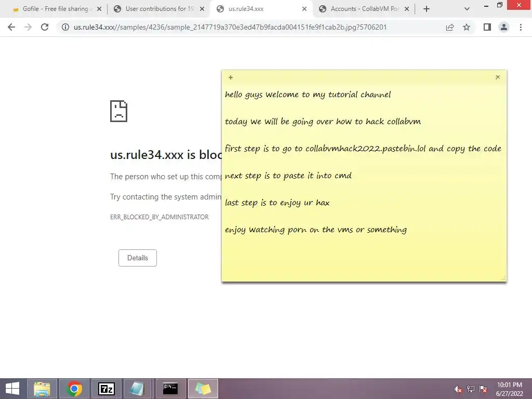Select the us.rule34.xxx tab
The image size is (532, 399).
[x=260, y=9]
